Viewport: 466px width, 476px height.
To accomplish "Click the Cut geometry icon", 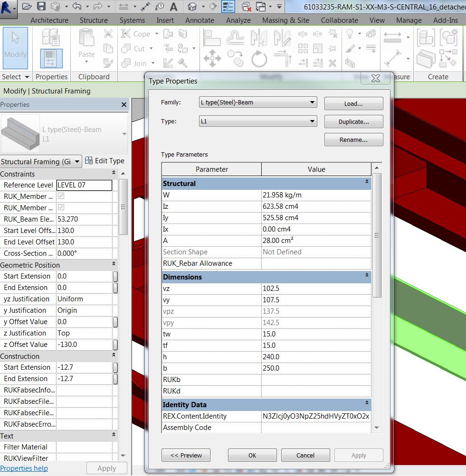I will pyautogui.click(x=126, y=48).
